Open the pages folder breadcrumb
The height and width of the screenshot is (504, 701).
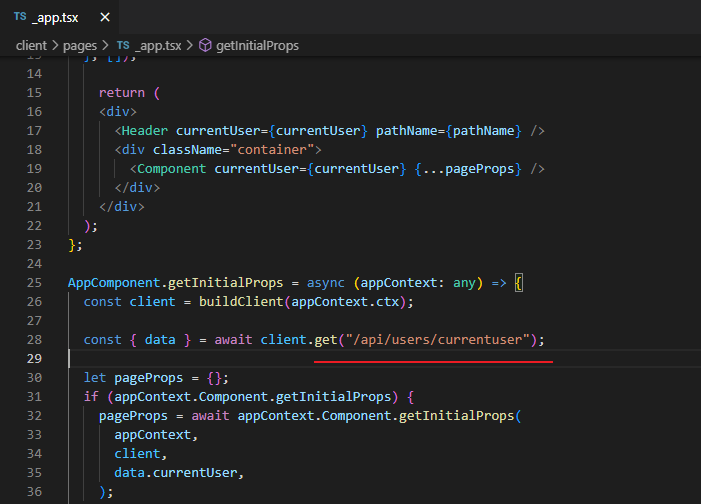click(x=81, y=45)
